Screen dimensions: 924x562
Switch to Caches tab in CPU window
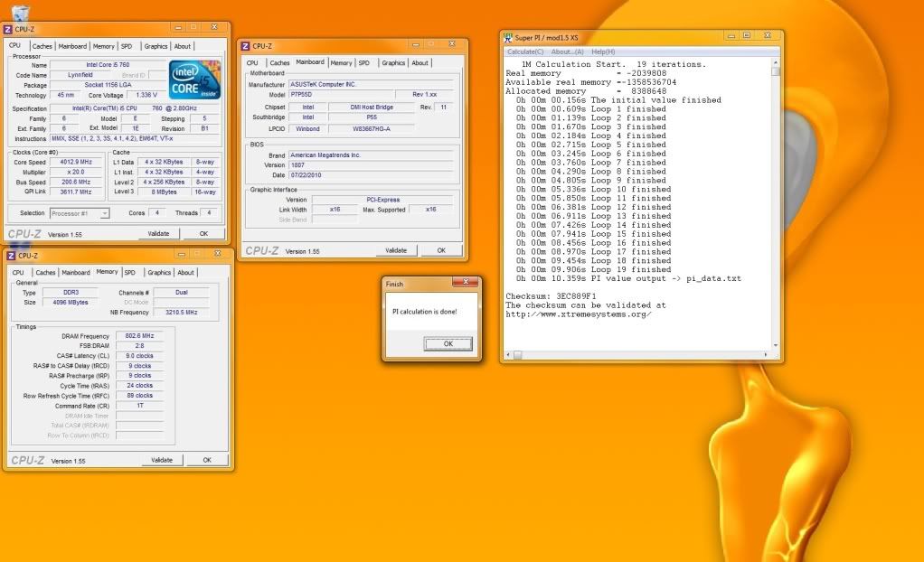[42, 46]
